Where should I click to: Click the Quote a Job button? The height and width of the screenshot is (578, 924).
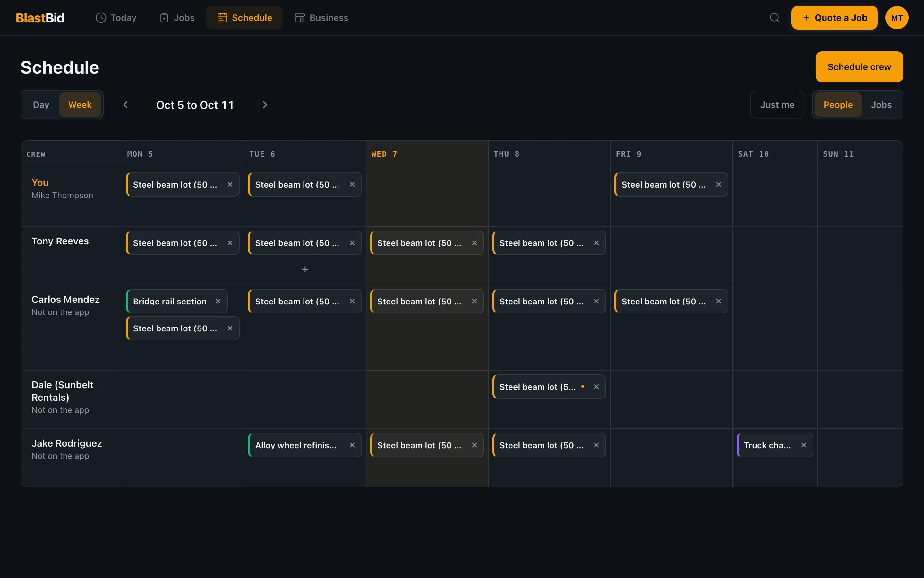click(x=834, y=18)
